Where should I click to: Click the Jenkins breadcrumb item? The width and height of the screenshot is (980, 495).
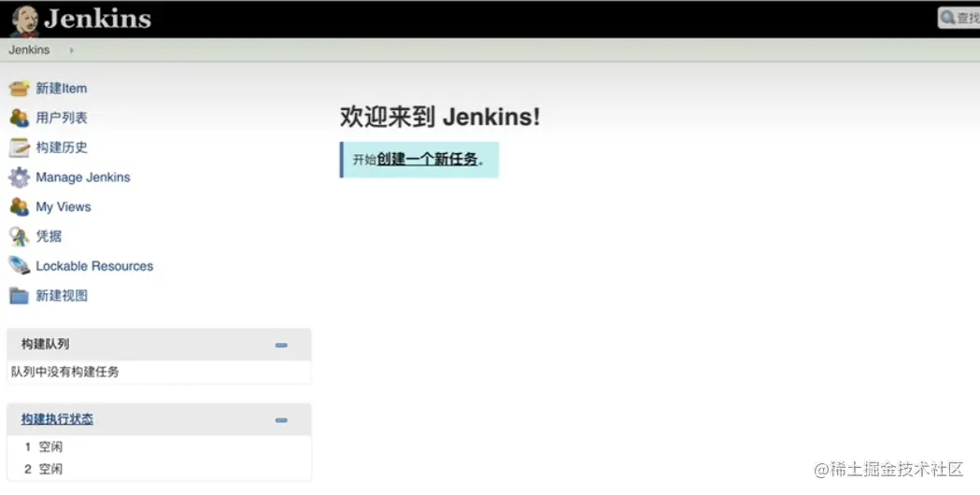(x=29, y=50)
